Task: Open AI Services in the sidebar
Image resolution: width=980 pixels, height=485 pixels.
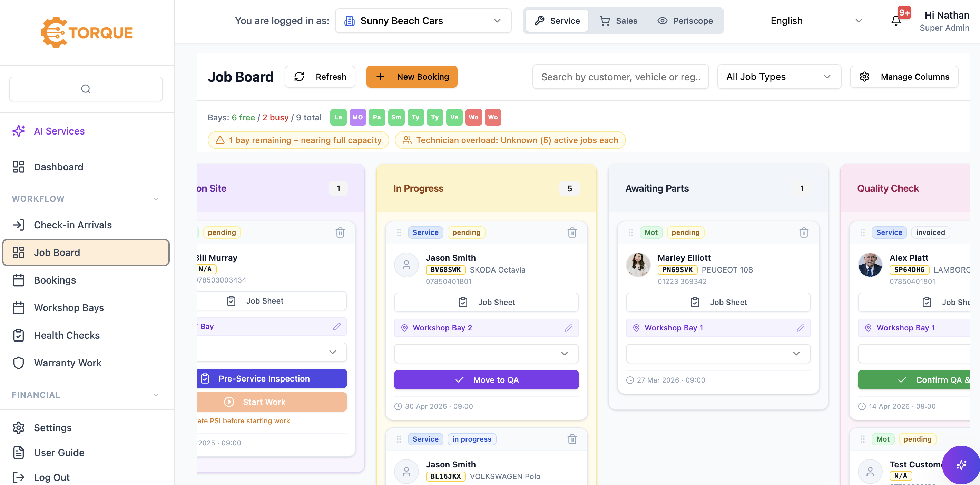Action: 86,131
